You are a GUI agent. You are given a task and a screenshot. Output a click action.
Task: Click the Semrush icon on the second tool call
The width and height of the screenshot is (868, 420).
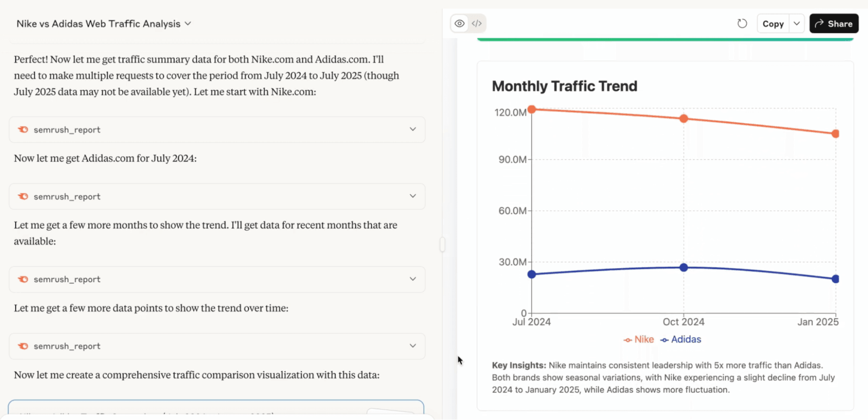point(23,196)
